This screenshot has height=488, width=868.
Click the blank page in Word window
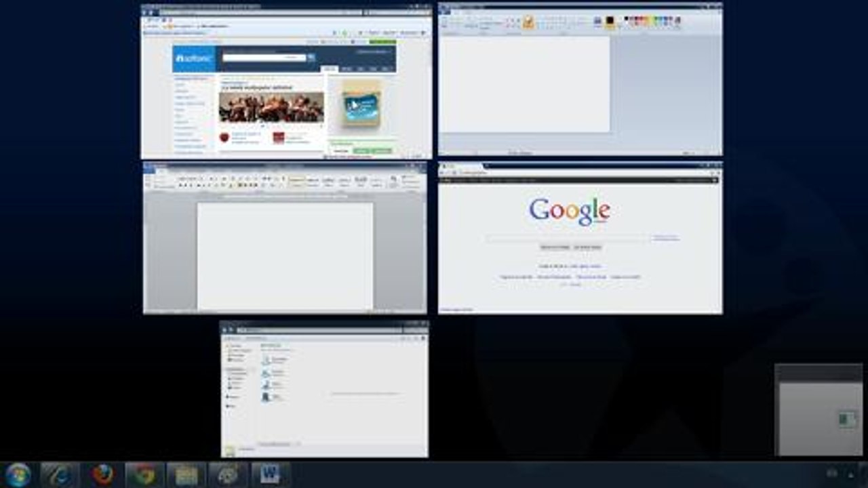pyautogui.click(x=285, y=256)
